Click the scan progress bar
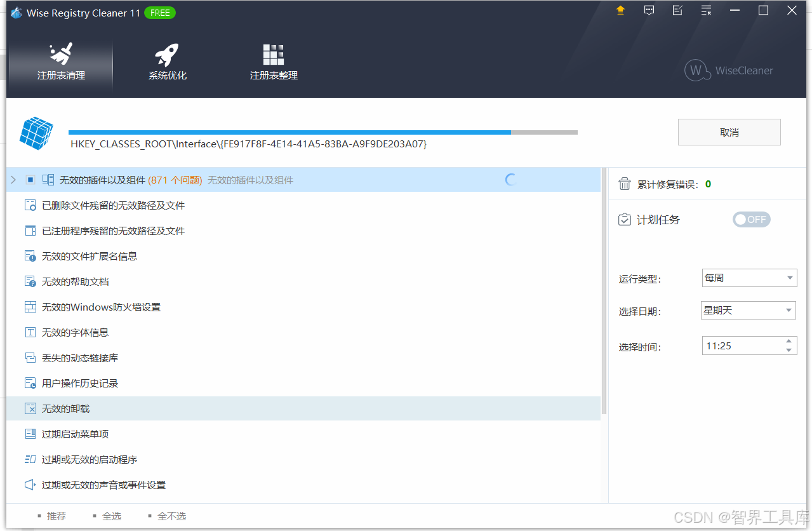Screen dimensions: 812x531 point(323,132)
